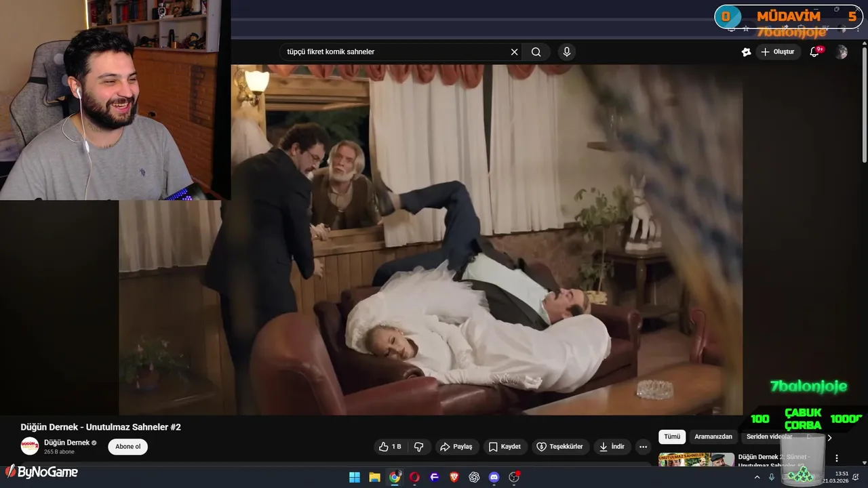
Task: Subscribe with the Abone ol button
Action: point(128,447)
